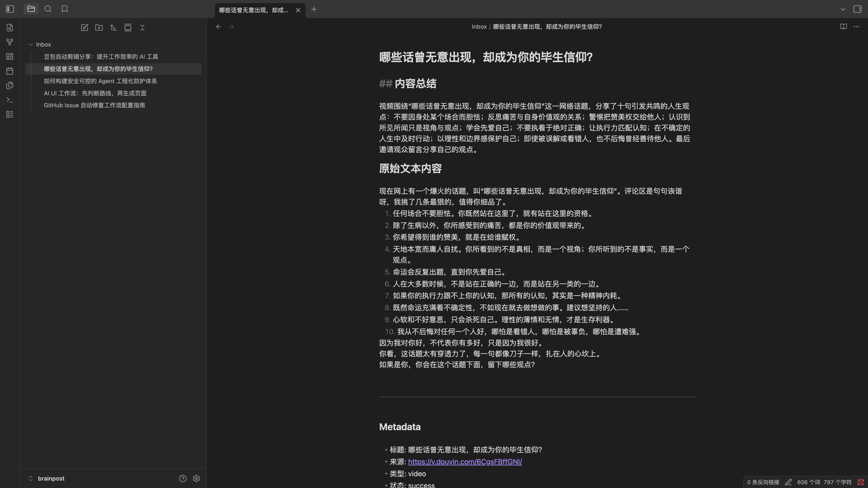Click the note title in breadcrumb
The height and width of the screenshot is (488, 868).
[x=547, y=27]
